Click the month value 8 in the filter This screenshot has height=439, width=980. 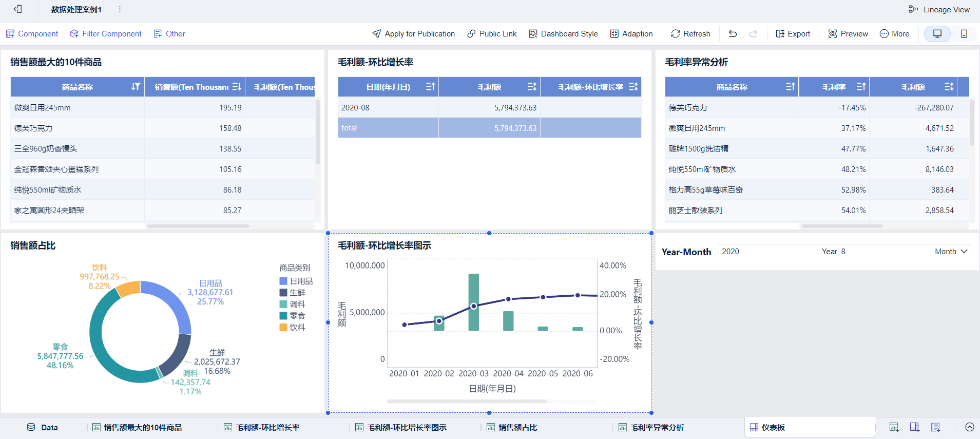click(843, 252)
